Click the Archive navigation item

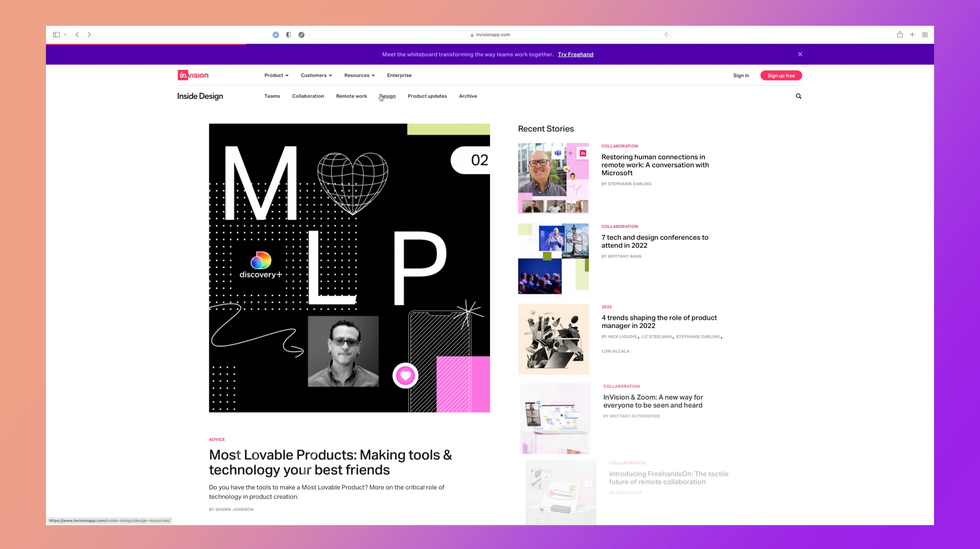[x=468, y=95]
